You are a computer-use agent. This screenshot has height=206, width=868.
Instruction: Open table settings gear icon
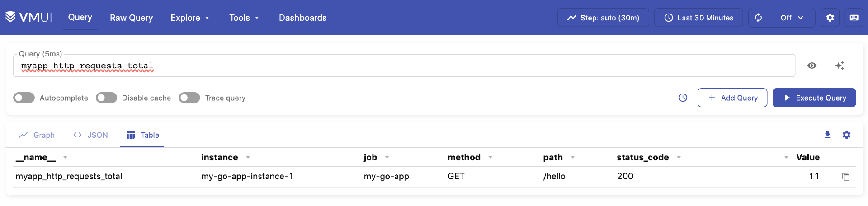tap(846, 135)
